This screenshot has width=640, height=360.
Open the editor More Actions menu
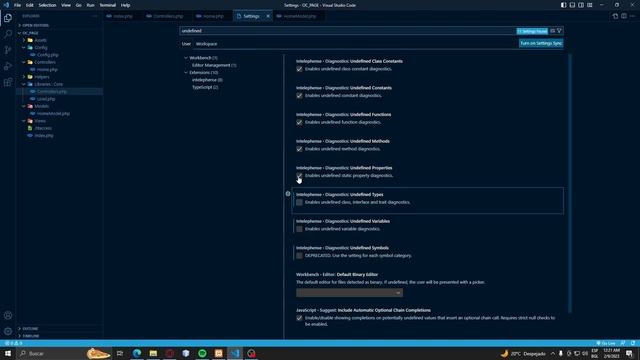click(x=633, y=16)
